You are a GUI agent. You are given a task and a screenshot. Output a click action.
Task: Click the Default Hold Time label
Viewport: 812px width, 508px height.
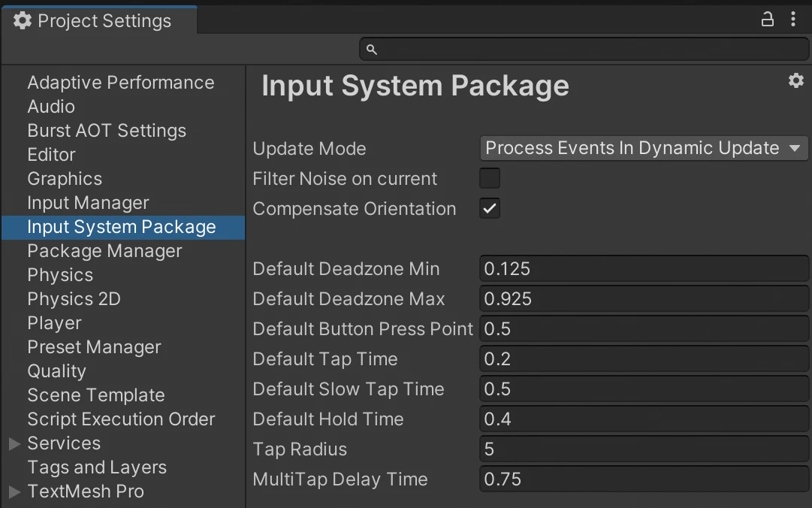(328, 419)
